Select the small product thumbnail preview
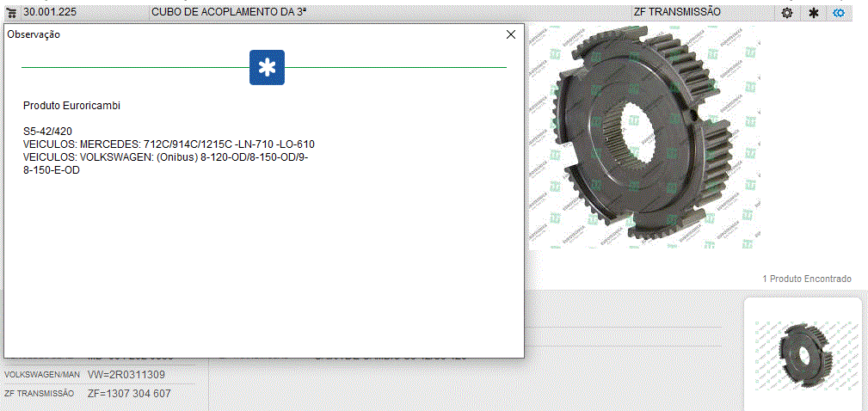This screenshot has height=411, width=868. pos(802,353)
